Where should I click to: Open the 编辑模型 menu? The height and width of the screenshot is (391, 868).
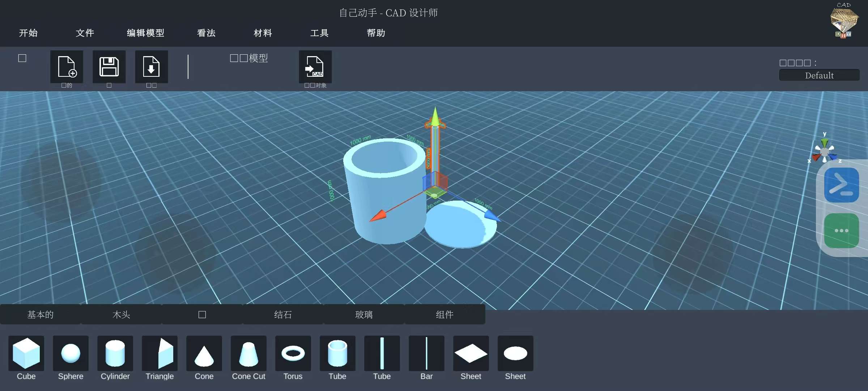pyautogui.click(x=145, y=33)
